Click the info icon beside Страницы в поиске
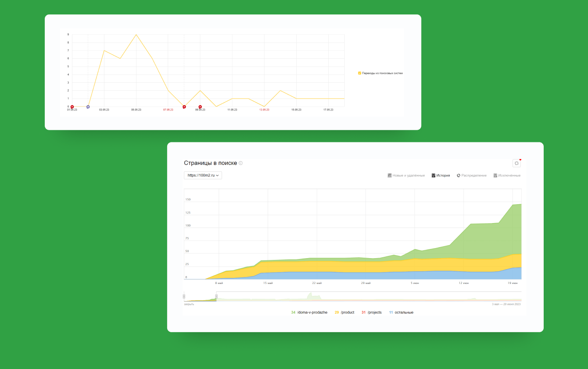The height and width of the screenshot is (369, 588). tap(240, 163)
